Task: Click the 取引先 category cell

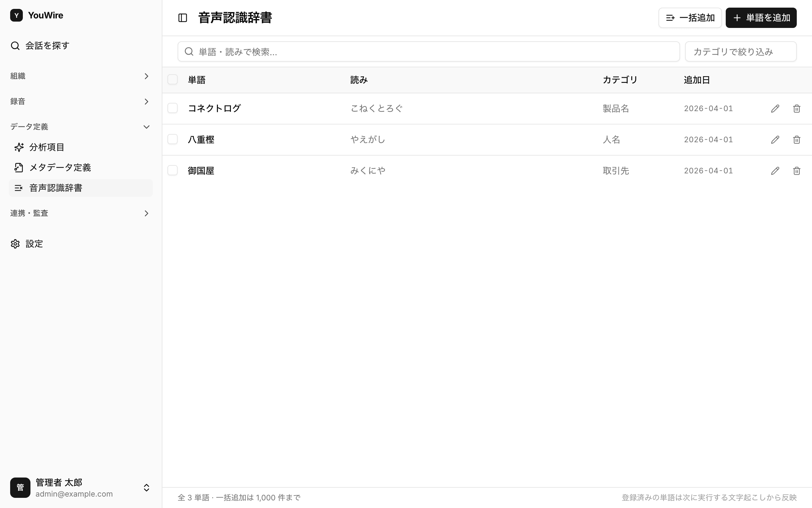Action: [x=616, y=171]
